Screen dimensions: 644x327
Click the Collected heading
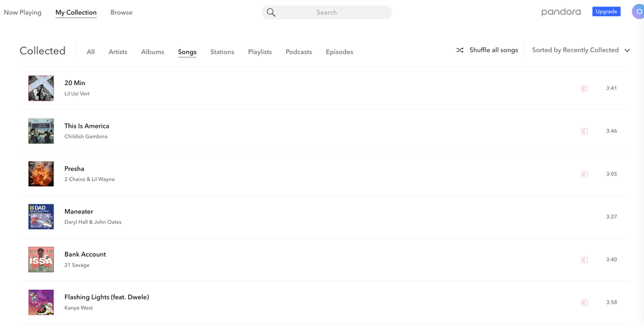pyautogui.click(x=43, y=50)
